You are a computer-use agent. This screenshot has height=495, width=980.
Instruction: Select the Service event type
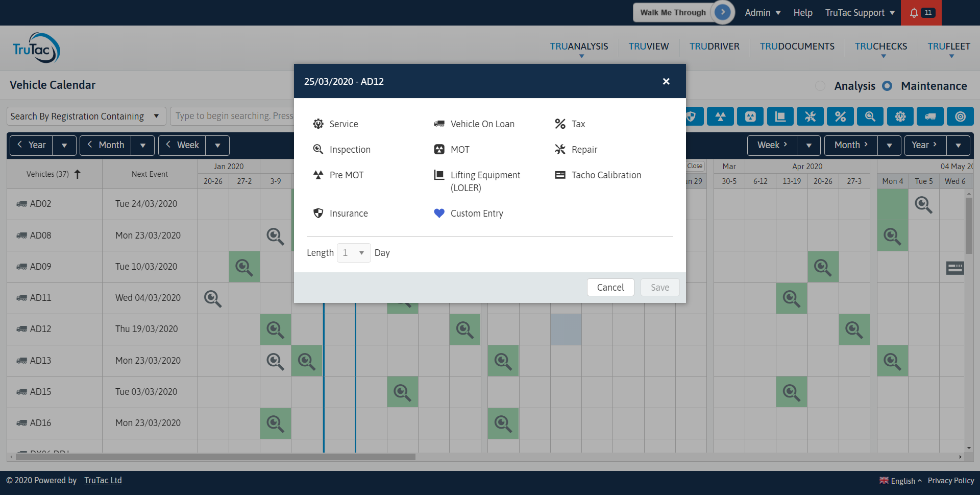335,124
